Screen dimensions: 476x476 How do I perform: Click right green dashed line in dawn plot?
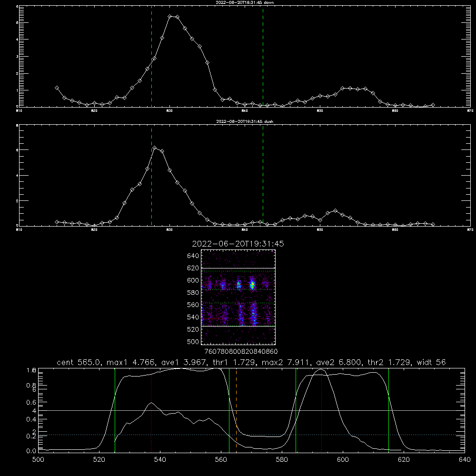263,58
